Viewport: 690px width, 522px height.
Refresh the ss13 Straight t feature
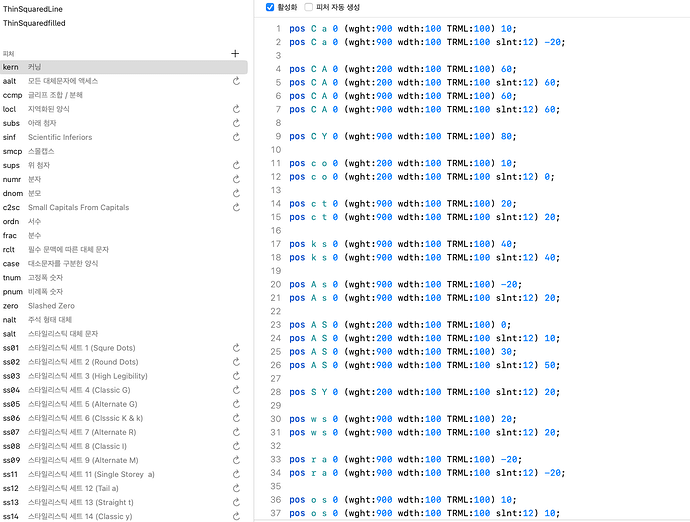[236, 503]
